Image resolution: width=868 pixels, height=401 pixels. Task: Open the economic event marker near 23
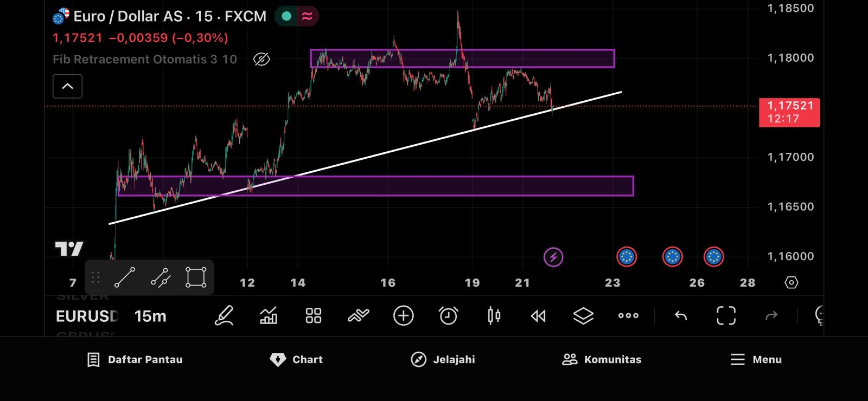coord(627,257)
